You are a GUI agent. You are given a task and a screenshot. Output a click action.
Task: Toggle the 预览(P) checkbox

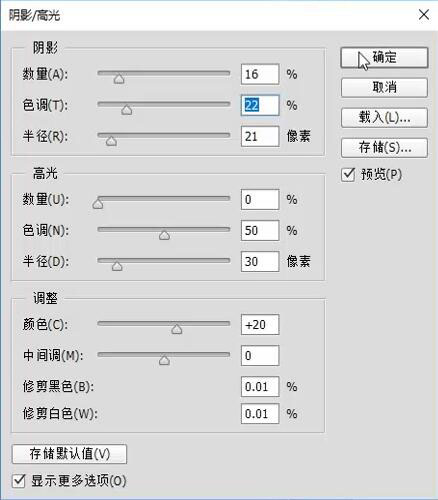pos(348,175)
